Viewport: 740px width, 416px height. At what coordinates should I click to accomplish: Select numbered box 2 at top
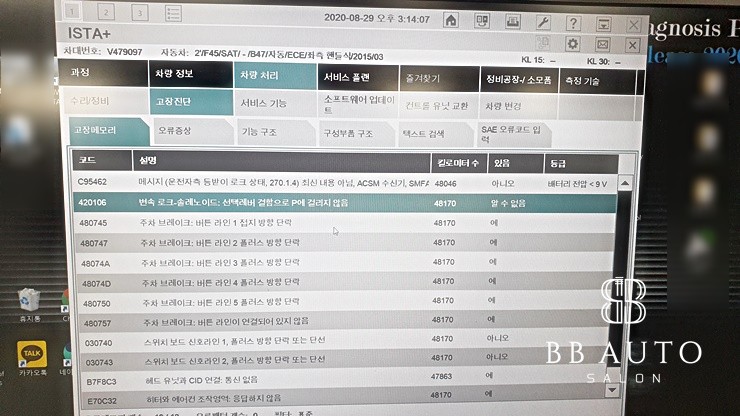click(x=106, y=12)
